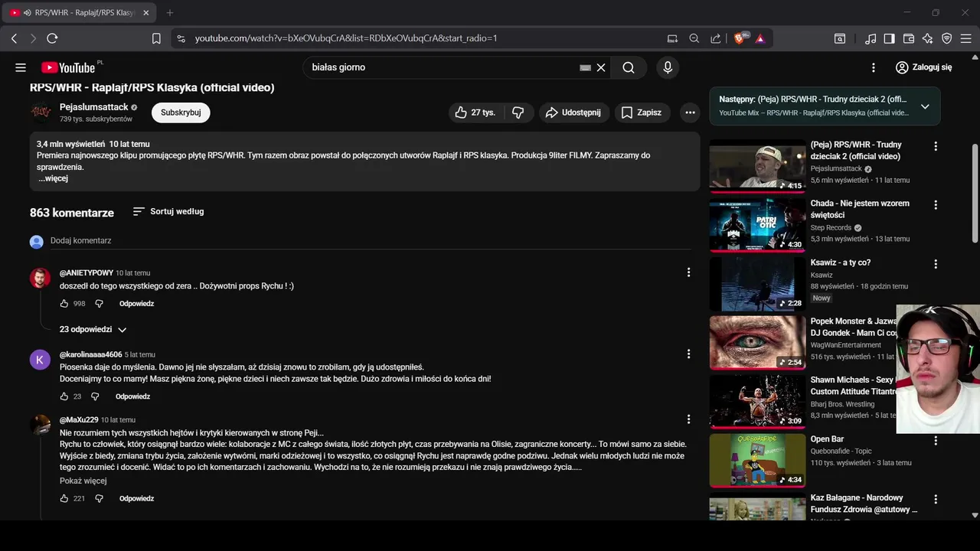Open browser zoom magnifier in address bar

(x=694, y=38)
